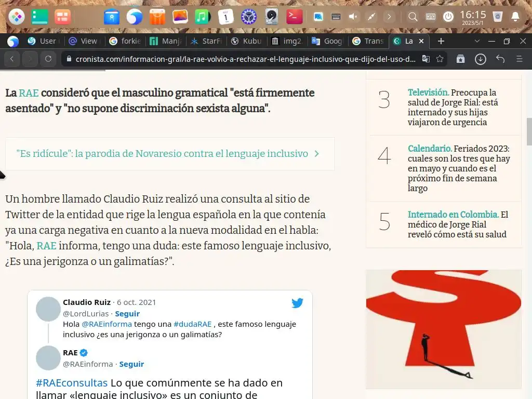
Task: Click the browser logo at tab bar start
Action: point(13,42)
